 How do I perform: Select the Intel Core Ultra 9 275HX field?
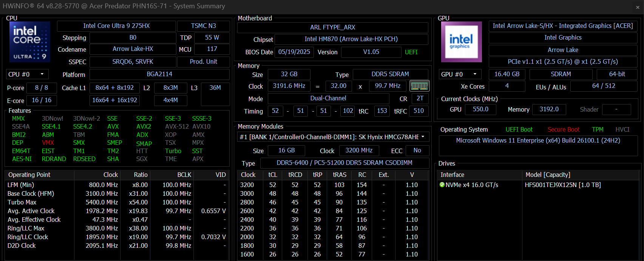tap(116, 26)
